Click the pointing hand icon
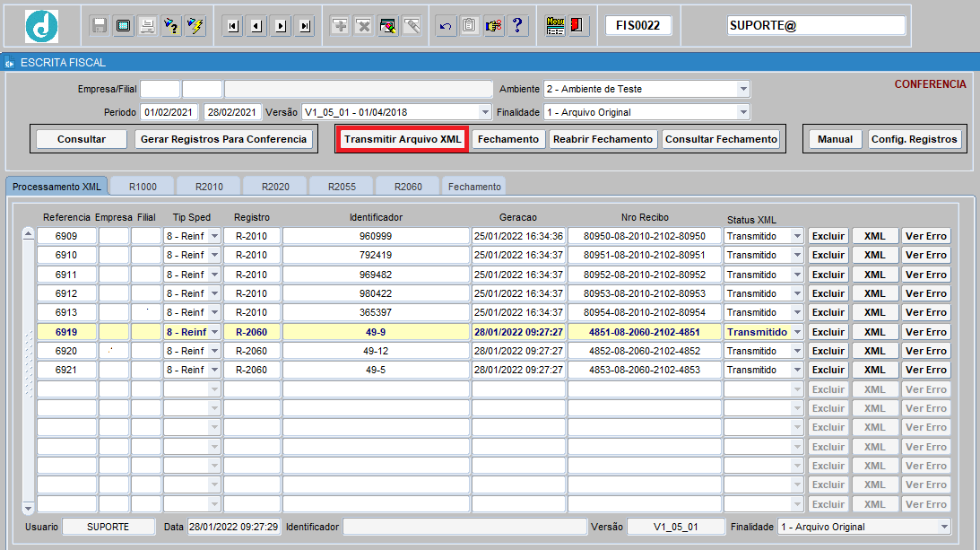980x550 pixels. pyautogui.click(x=494, y=26)
